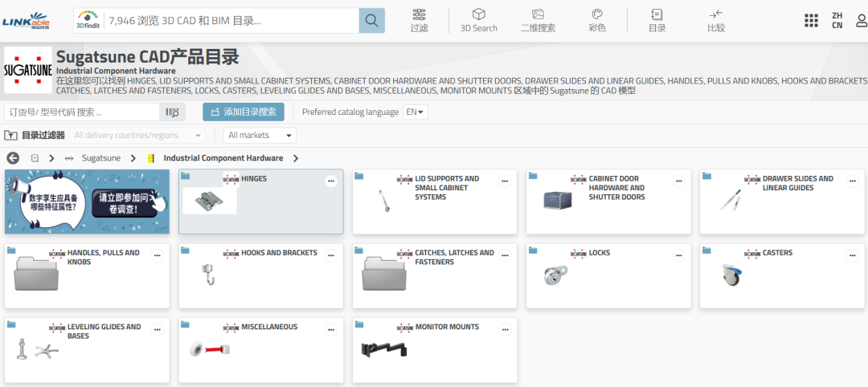Open more options for HINGES folder
Image resolution: width=868 pixels, height=387 pixels.
pos(330,181)
